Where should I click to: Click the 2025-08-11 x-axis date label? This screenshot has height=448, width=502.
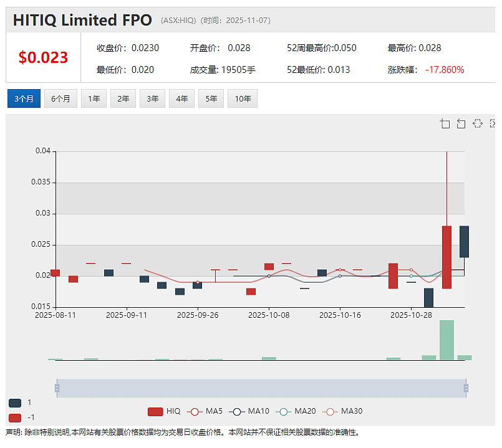pos(56,315)
